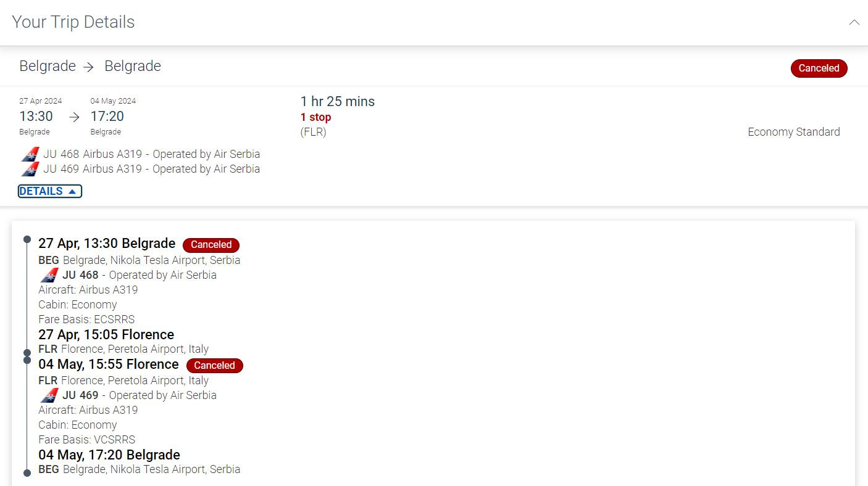Click the 04 May, 17:20 Belgrade arrival heading
Image resolution: width=868 pixels, height=486 pixels.
pos(109,455)
